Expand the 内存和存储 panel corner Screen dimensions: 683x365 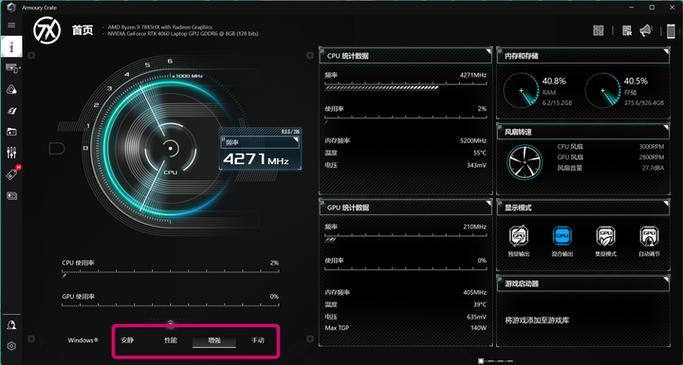(666, 51)
